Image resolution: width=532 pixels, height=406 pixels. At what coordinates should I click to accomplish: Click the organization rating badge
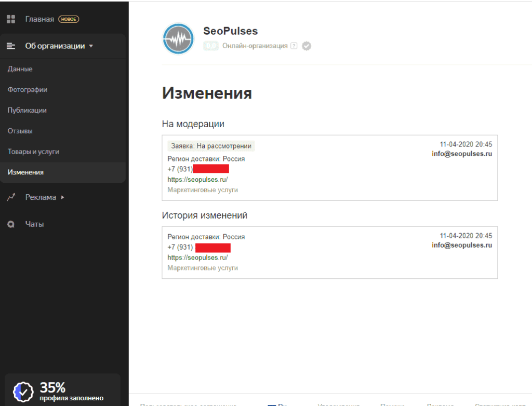pos(211,46)
